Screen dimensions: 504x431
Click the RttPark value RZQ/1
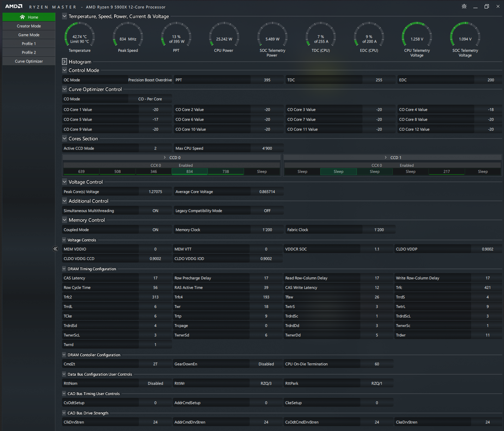pyautogui.click(x=377, y=383)
